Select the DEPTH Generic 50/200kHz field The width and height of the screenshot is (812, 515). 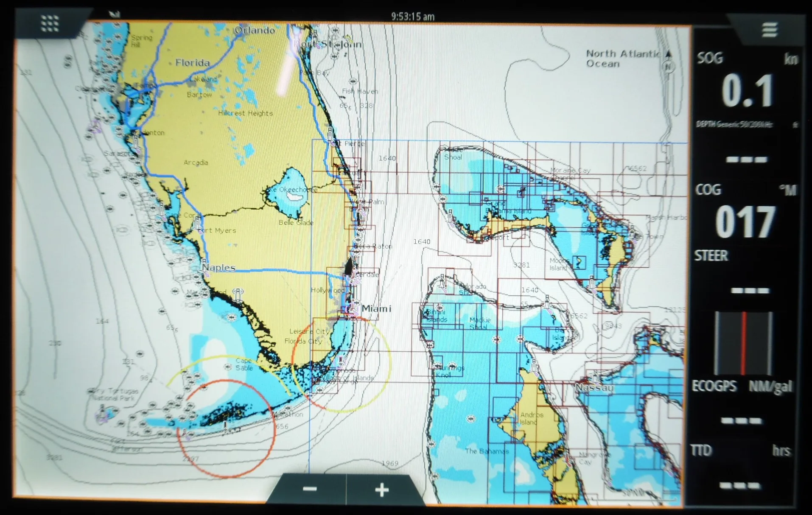[x=734, y=125]
